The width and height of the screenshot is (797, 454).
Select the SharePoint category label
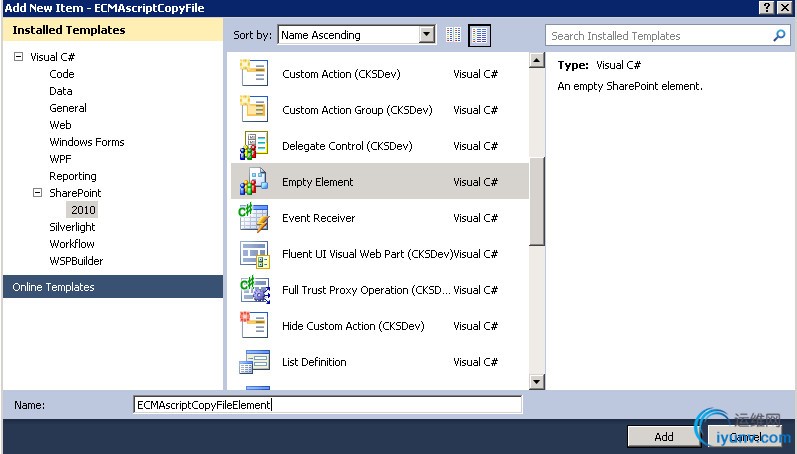point(75,193)
